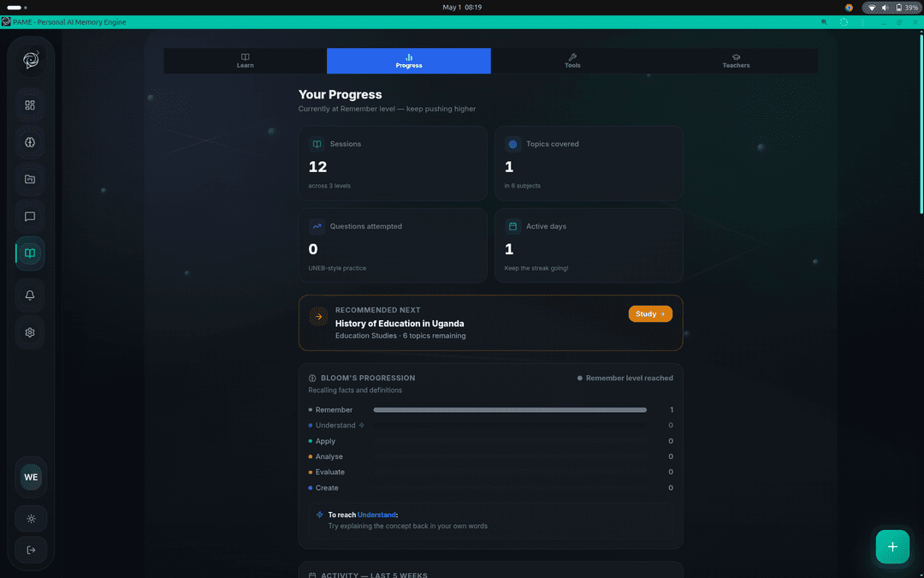Click the blue Understand link in tip
This screenshot has width=924, height=578.
click(x=376, y=515)
